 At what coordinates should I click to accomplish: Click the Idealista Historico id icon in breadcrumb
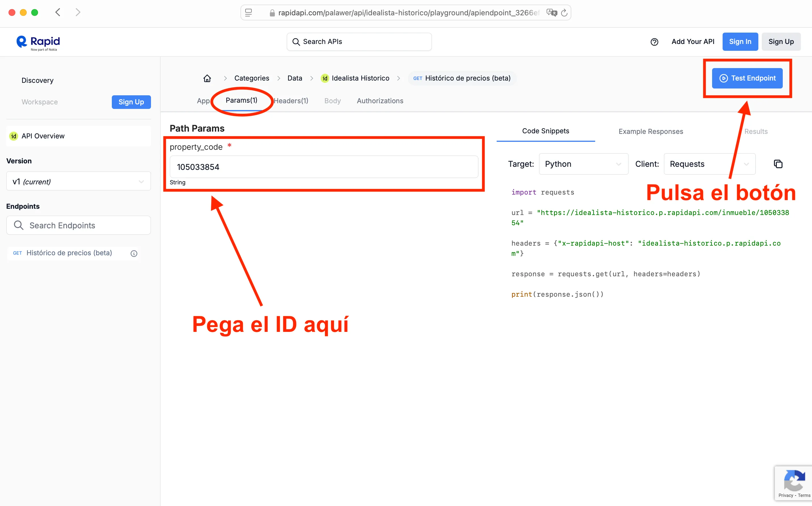pos(324,78)
